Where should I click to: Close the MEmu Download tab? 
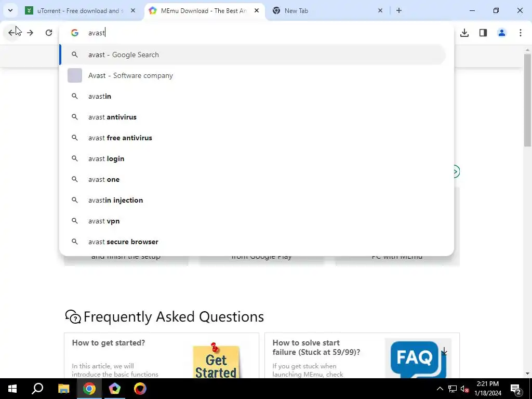point(257,10)
